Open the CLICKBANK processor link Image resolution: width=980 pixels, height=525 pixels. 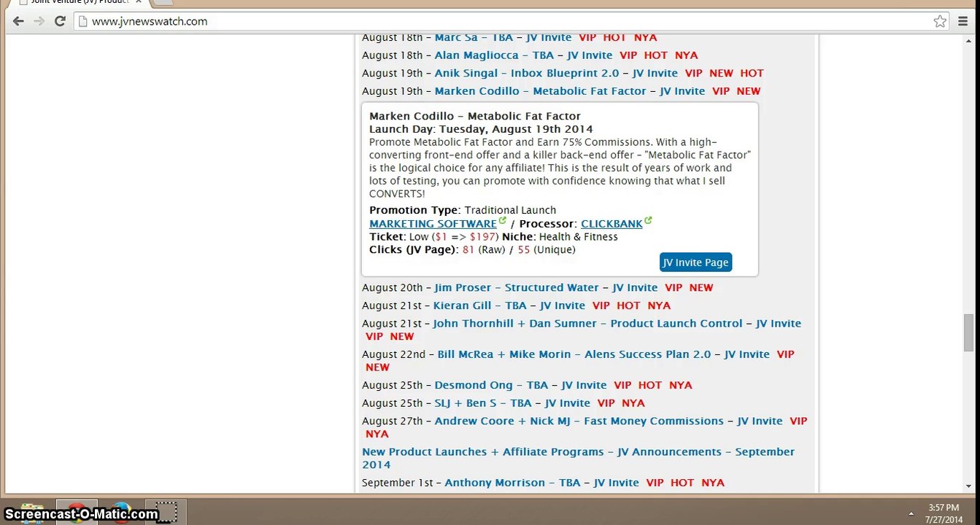(x=611, y=224)
